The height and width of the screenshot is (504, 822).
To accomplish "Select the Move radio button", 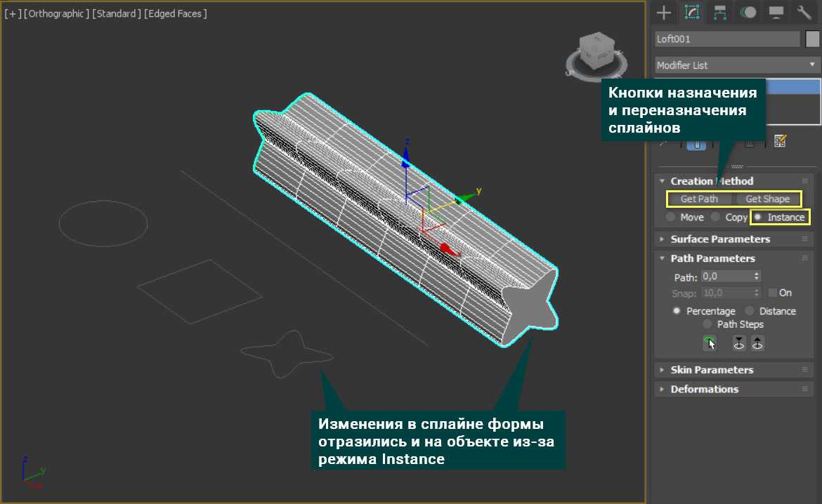I will coord(671,218).
